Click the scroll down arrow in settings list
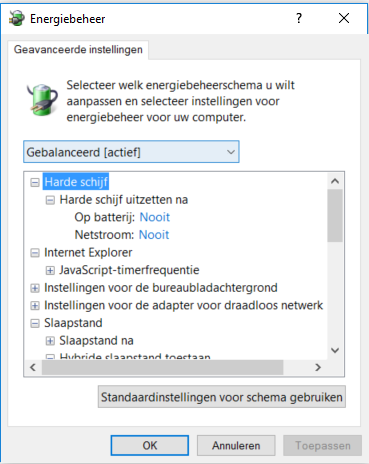This screenshot has height=464, width=369. (335, 350)
